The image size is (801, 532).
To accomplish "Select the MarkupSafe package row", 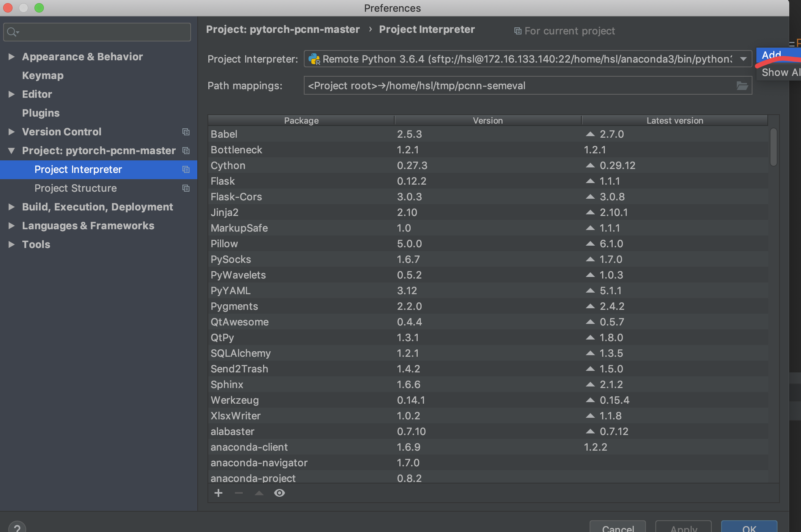I will pyautogui.click(x=488, y=228).
